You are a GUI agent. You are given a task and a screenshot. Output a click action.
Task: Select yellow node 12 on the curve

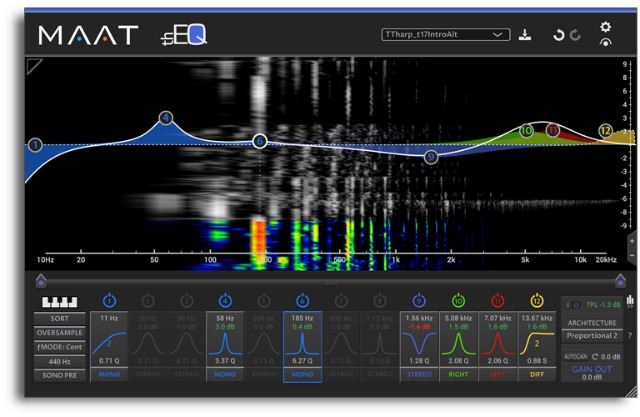tap(605, 131)
